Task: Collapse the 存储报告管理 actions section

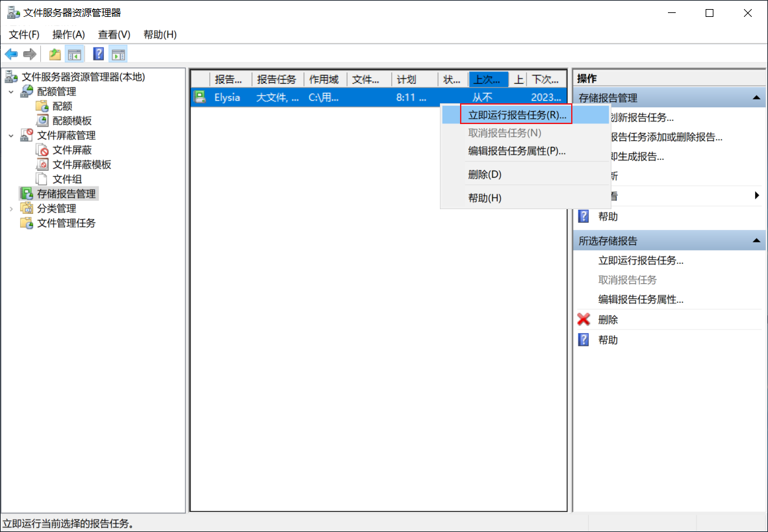Action: (x=756, y=98)
